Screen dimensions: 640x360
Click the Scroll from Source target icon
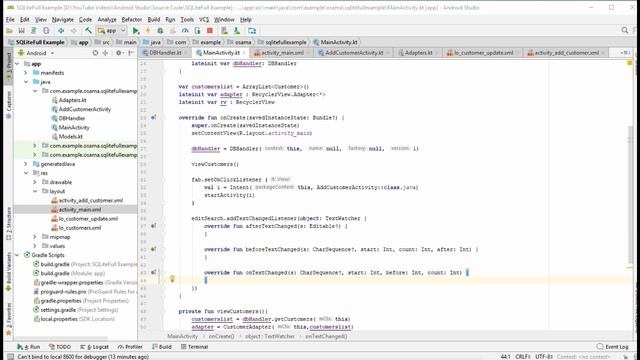pos(95,53)
